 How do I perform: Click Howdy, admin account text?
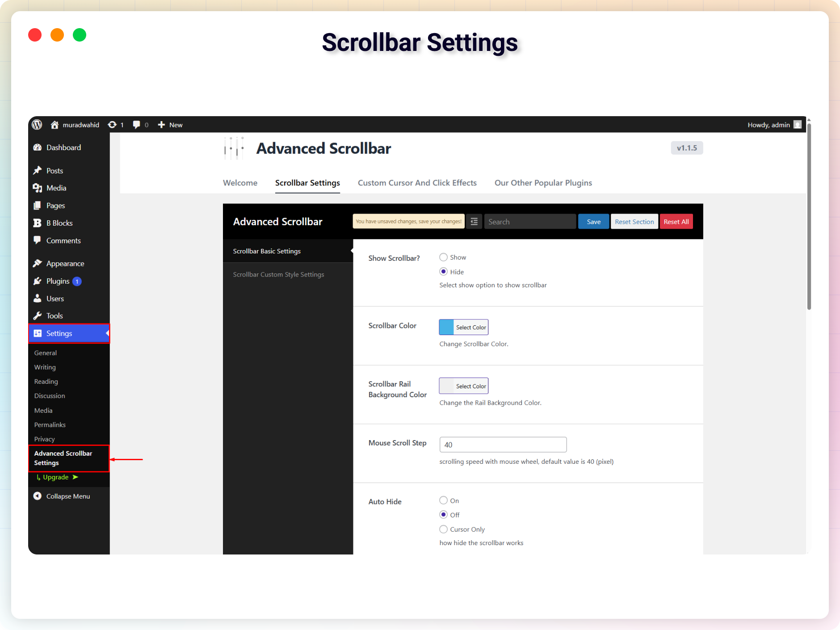pyautogui.click(x=769, y=125)
